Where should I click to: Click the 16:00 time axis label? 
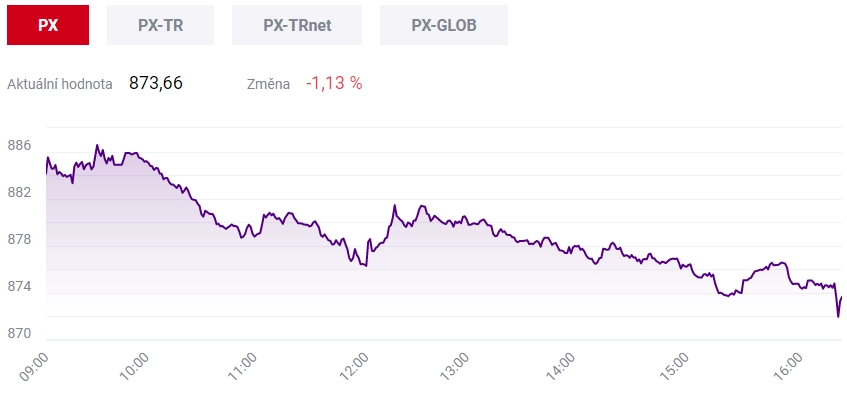pos(790,367)
